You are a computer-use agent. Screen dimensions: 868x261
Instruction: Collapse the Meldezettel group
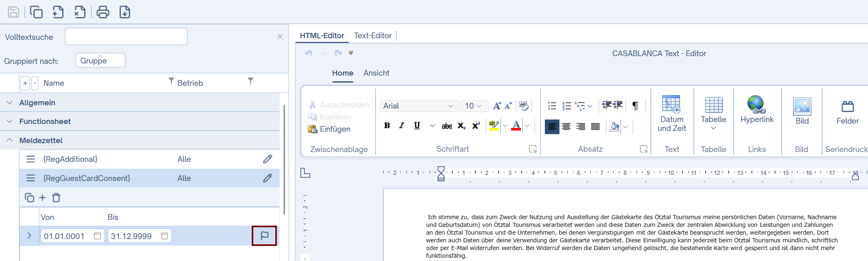(10, 140)
